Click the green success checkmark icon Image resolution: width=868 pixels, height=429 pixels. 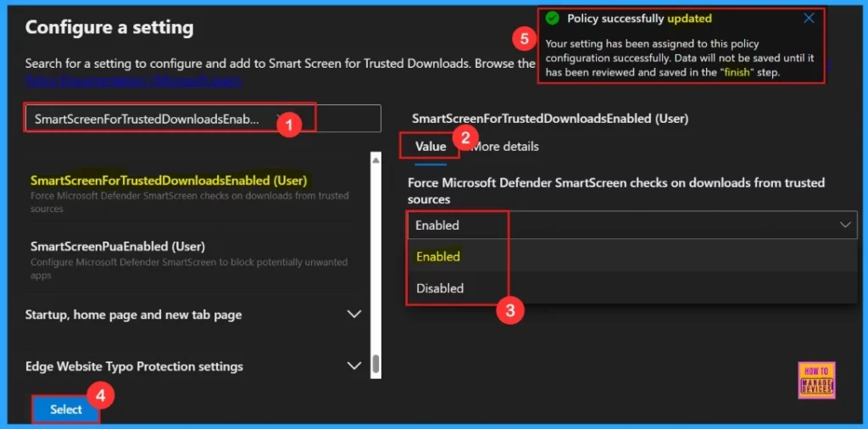click(552, 19)
